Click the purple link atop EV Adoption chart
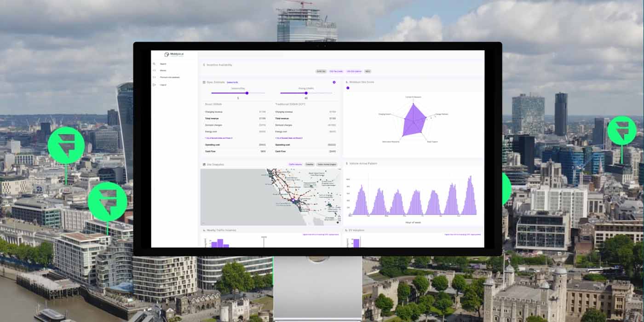This screenshot has height=322, width=644. click(x=463, y=235)
